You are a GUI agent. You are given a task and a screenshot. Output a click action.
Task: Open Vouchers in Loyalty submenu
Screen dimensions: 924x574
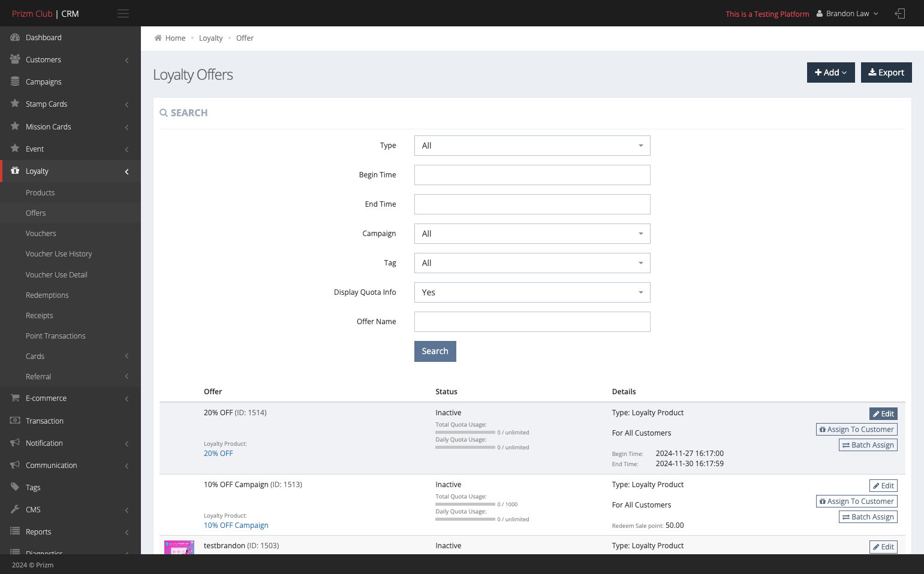click(41, 233)
